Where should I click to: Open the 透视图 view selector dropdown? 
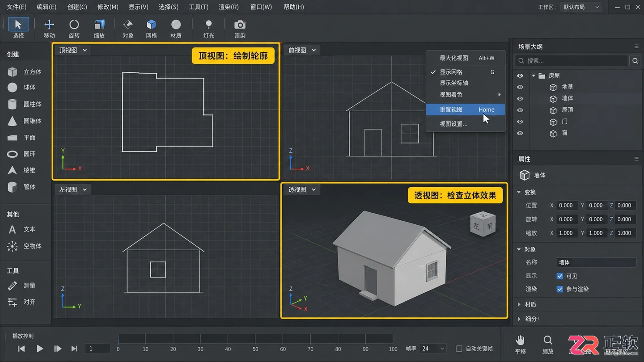[302, 189]
